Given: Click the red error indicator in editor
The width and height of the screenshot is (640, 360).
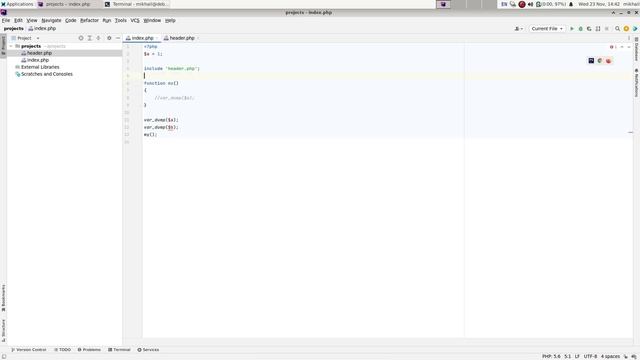Looking at the screenshot, I should (613, 47).
